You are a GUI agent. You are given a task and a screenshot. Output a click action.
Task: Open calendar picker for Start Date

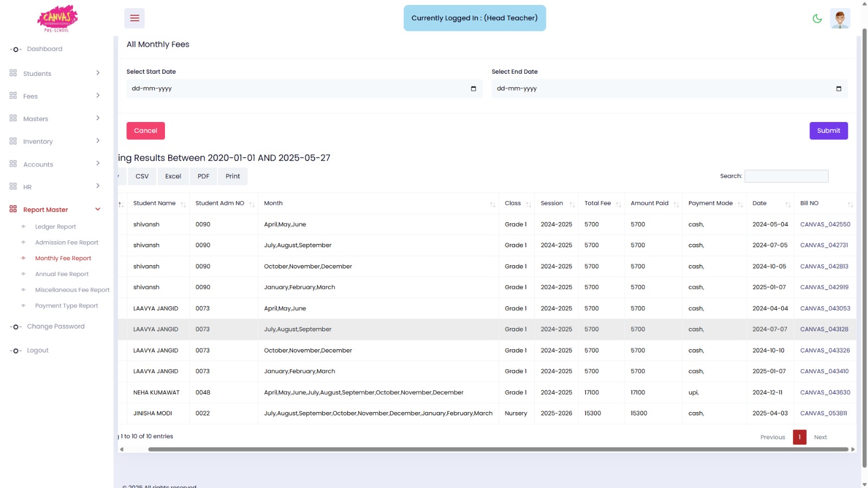click(x=474, y=88)
